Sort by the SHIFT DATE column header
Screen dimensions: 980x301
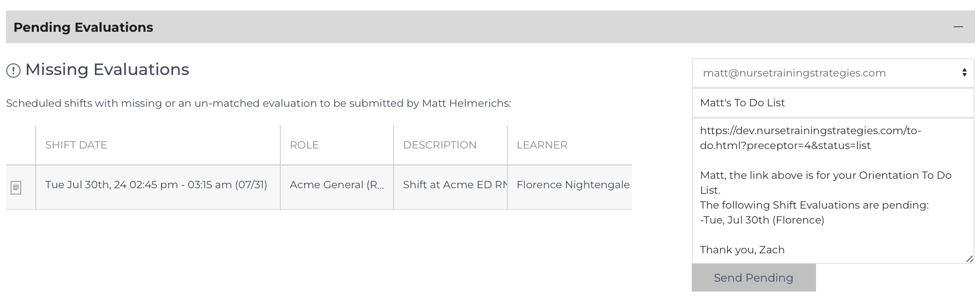pyautogui.click(x=76, y=145)
